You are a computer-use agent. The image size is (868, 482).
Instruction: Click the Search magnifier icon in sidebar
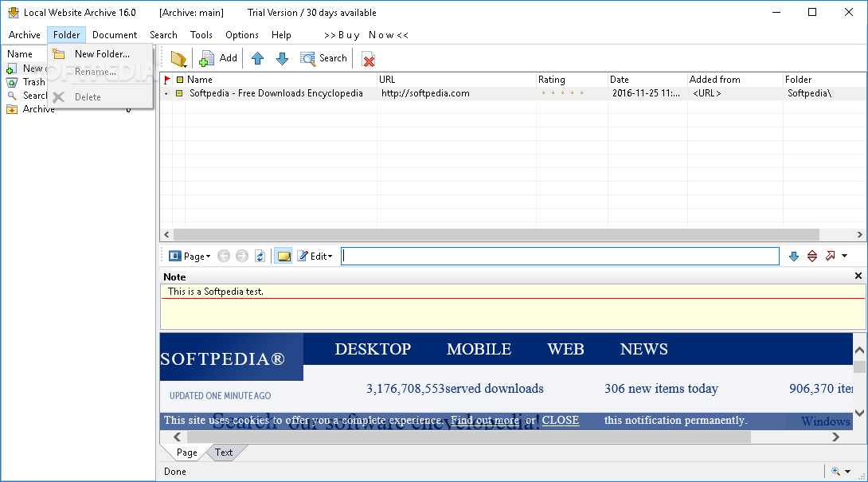point(12,96)
